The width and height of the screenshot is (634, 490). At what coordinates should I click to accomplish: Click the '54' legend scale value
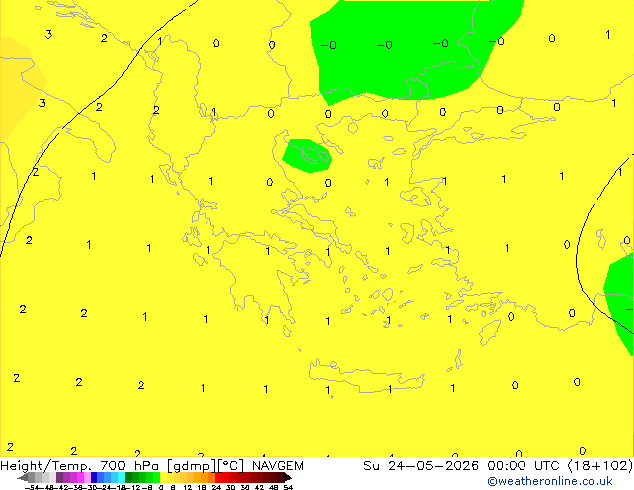coord(288,487)
